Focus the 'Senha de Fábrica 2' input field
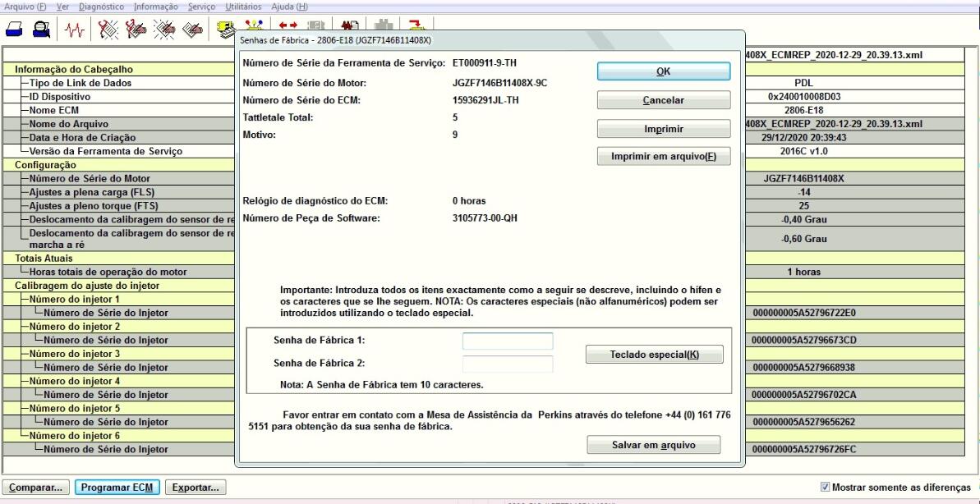This screenshot has width=980, height=504. [508, 364]
